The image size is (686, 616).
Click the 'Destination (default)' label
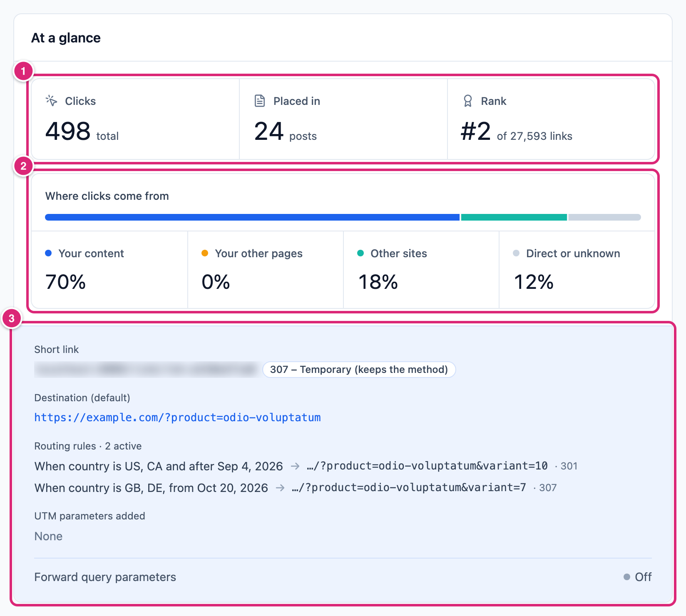coord(82,398)
